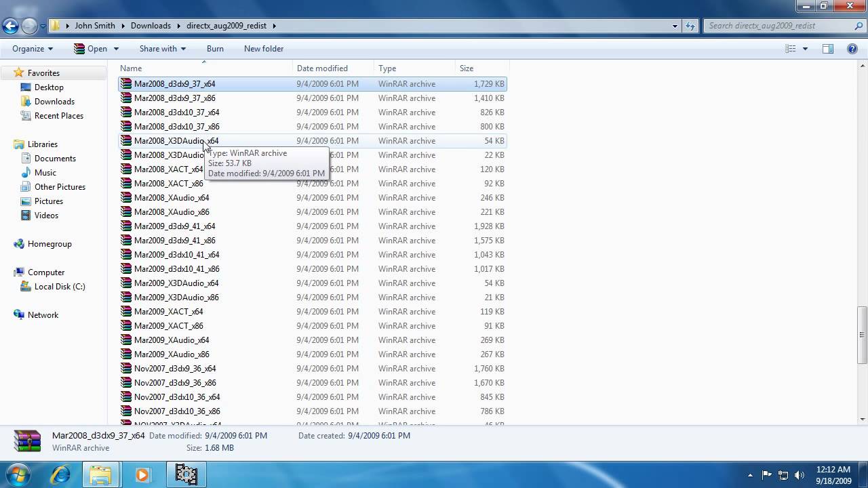Open the Windows Start button
Image resolution: width=868 pixels, height=488 pixels.
pyautogui.click(x=18, y=474)
